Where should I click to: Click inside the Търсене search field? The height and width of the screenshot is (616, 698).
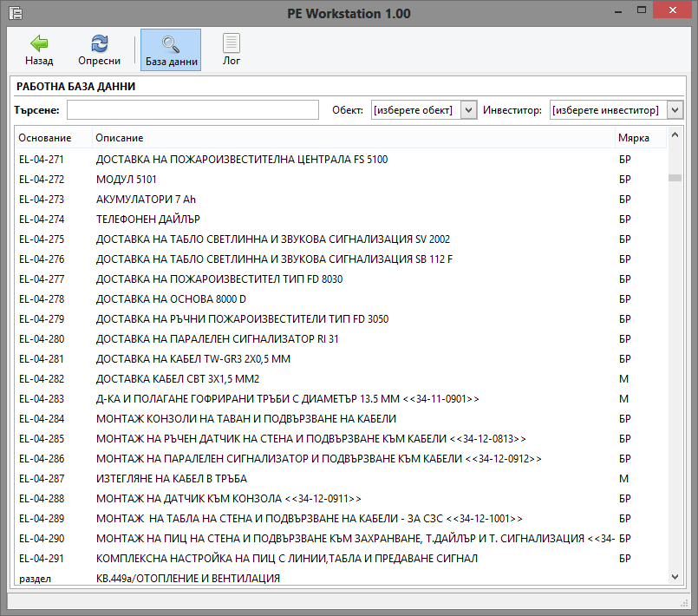192,110
